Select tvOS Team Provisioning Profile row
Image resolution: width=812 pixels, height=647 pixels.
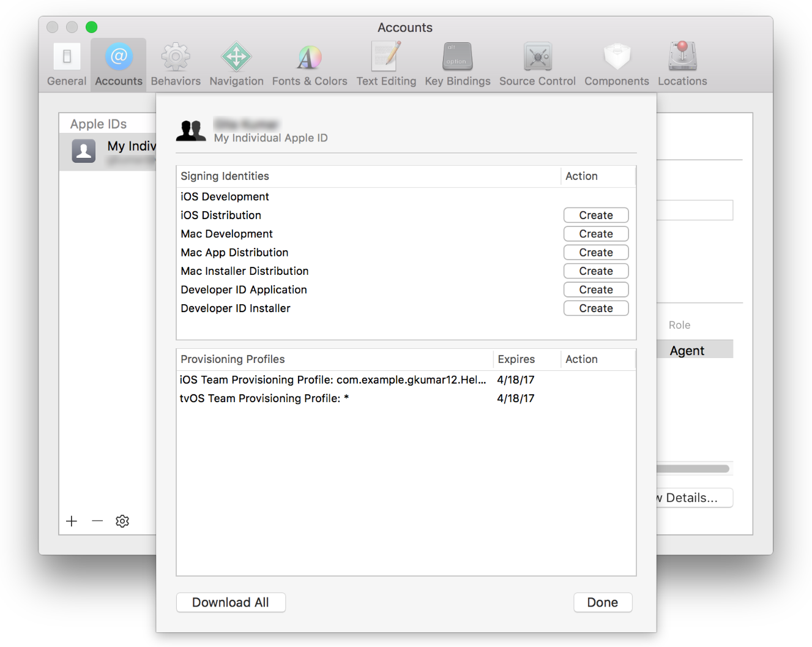[406, 398]
